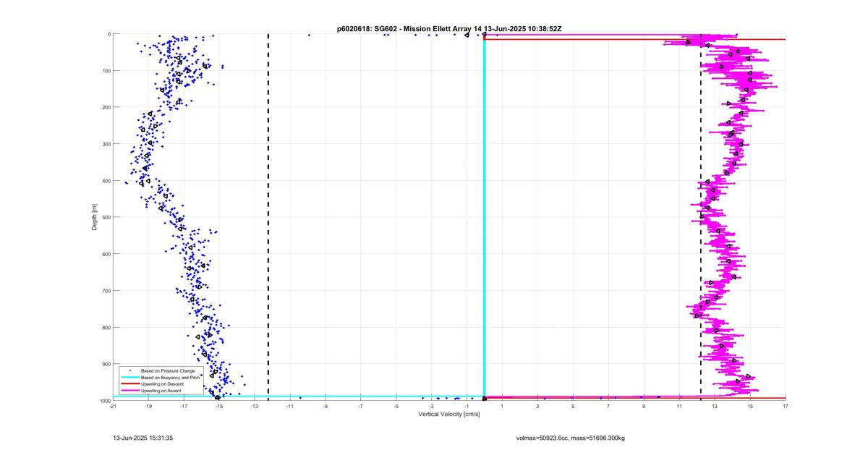Click x-axis tick label '-11'
The image size is (868, 450).
pyautogui.click(x=290, y=407)
